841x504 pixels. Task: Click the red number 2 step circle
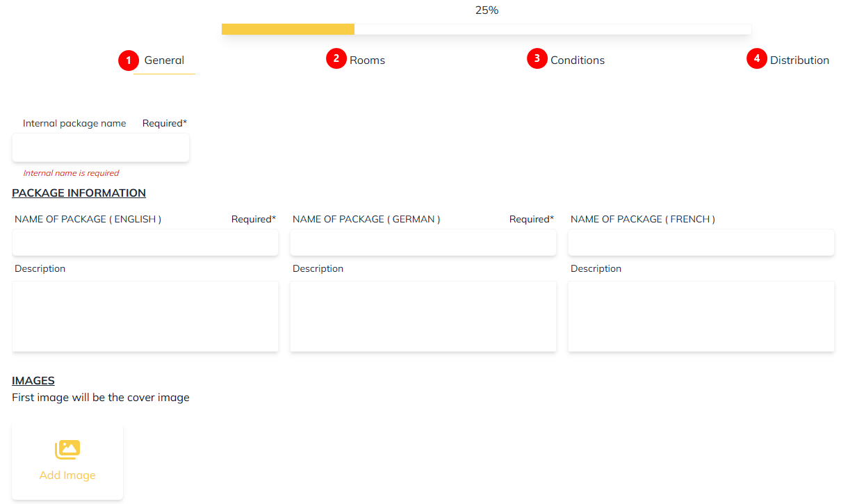[336, 59]
